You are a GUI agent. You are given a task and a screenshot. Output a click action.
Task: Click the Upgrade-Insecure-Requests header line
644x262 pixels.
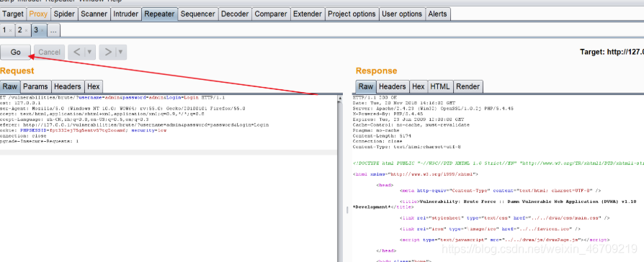(x=39, y=141)
